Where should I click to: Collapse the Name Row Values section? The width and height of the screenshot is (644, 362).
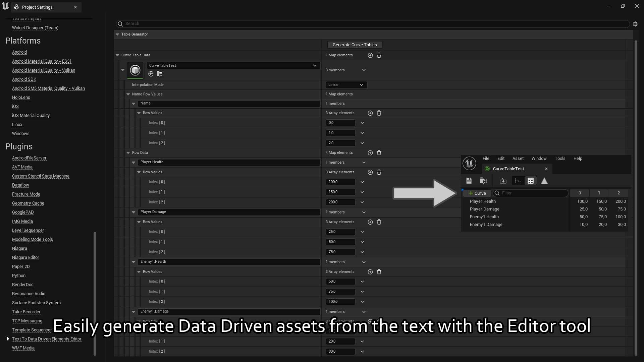click(128, 95)
